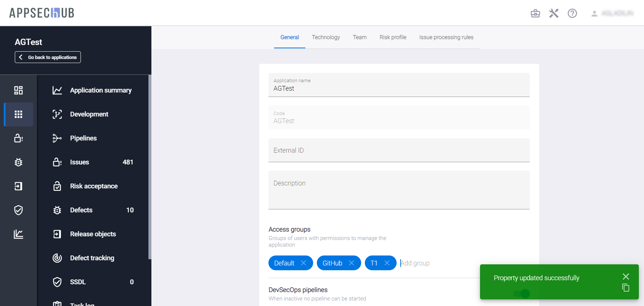Open the briefcase icon in top bar
The image size is (644, 306).
535,14
